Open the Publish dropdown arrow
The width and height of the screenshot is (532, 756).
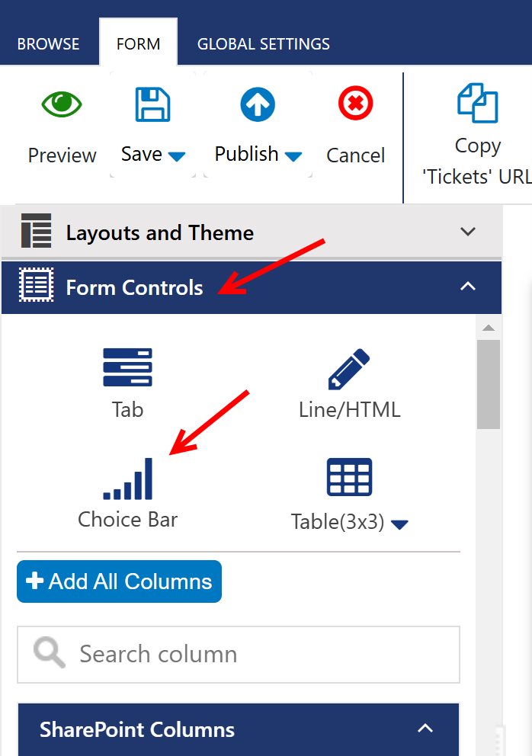(x=293, y=156)
